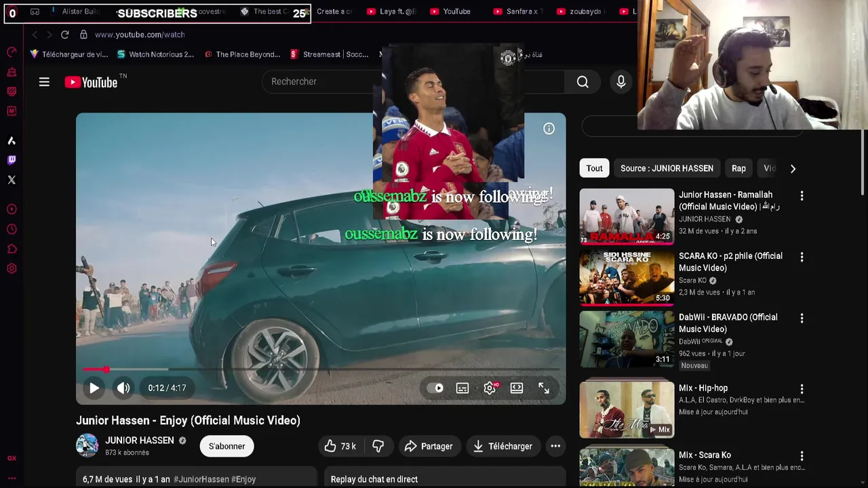
Task: Open options menu for Mix - Scara Ko
Action: [x=802, y=456]
